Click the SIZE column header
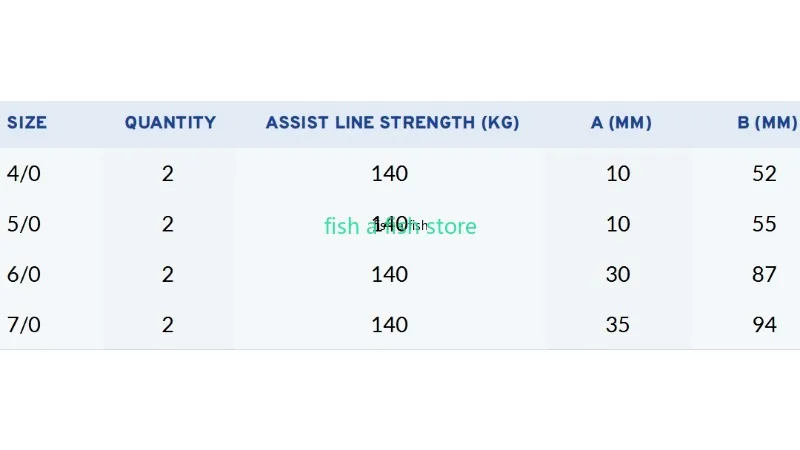 [x=27, y=122]
